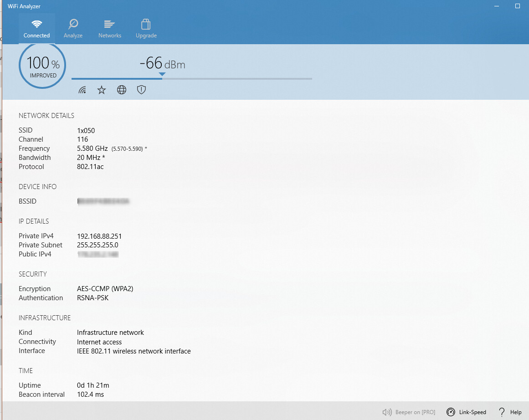
Task: Click the Link-Speed gauge icon
Action: 451,412
